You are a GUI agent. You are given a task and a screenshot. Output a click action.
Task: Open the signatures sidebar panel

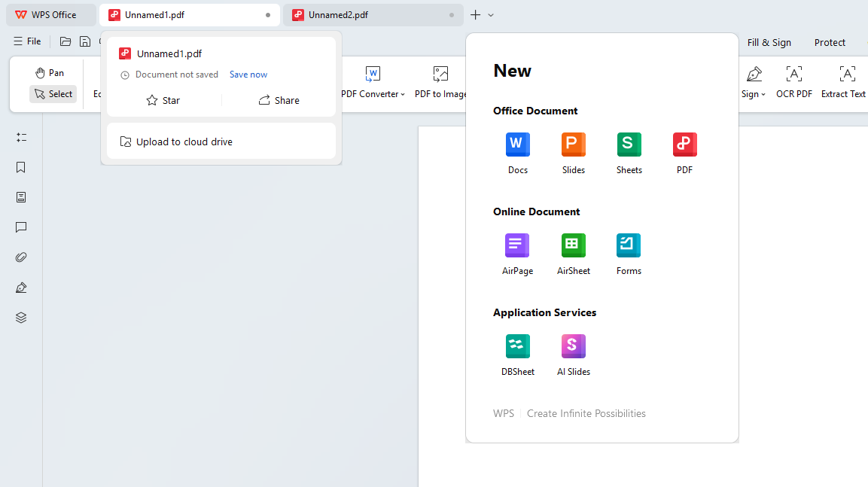pos(21,288)
